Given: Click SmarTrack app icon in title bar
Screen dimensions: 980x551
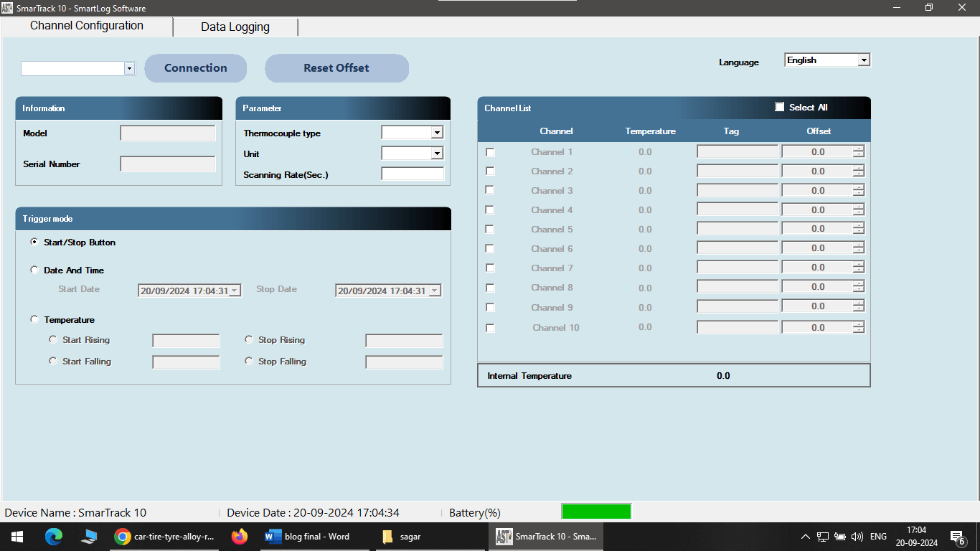Looking at the screenshot, I should tap(7, 9).
